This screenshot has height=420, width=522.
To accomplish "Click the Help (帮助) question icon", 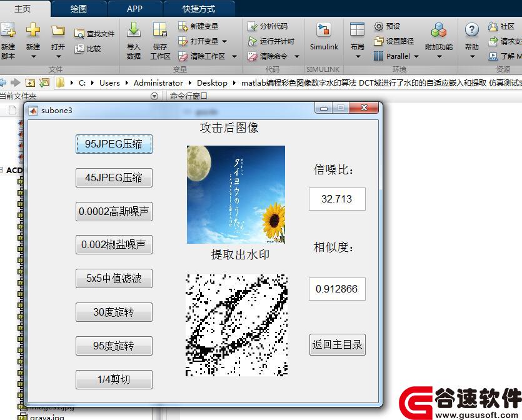I will (x=472, y=30).
